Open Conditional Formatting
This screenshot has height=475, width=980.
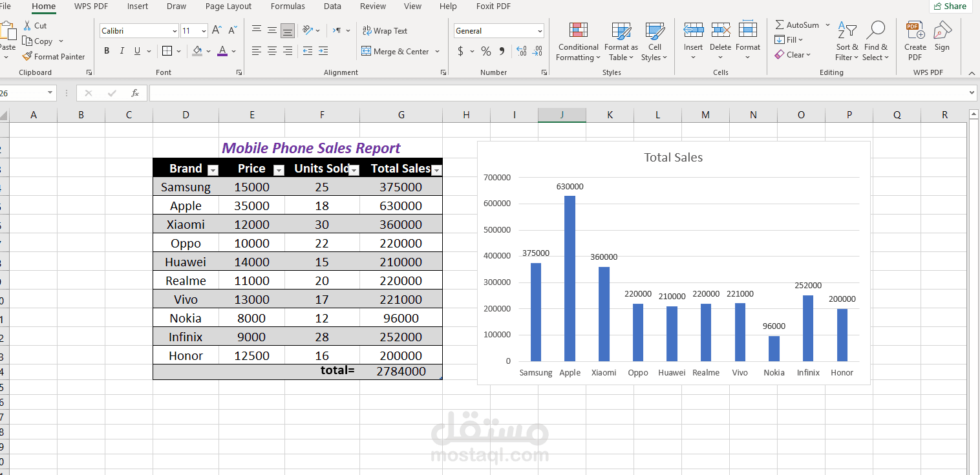pos(578,42)
